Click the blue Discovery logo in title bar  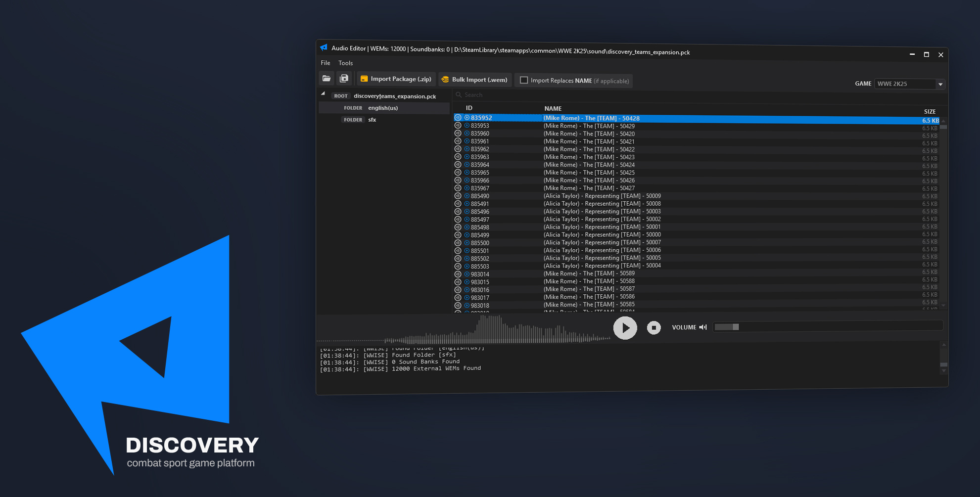(324, 47)
